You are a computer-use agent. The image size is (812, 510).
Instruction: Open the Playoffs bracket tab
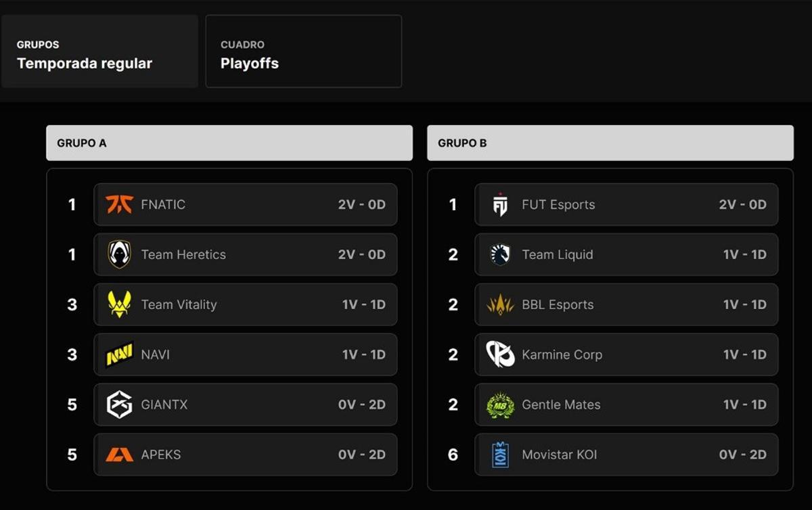(304, 51)
